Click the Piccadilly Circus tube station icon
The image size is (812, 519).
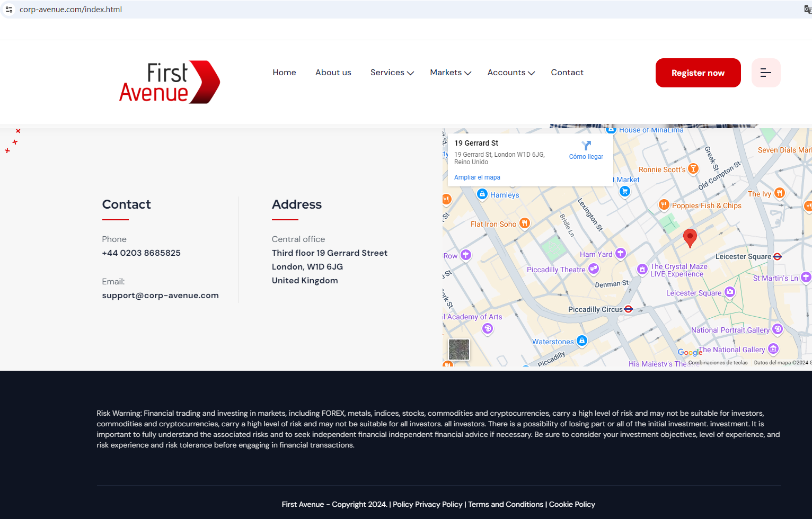(629, 309)
